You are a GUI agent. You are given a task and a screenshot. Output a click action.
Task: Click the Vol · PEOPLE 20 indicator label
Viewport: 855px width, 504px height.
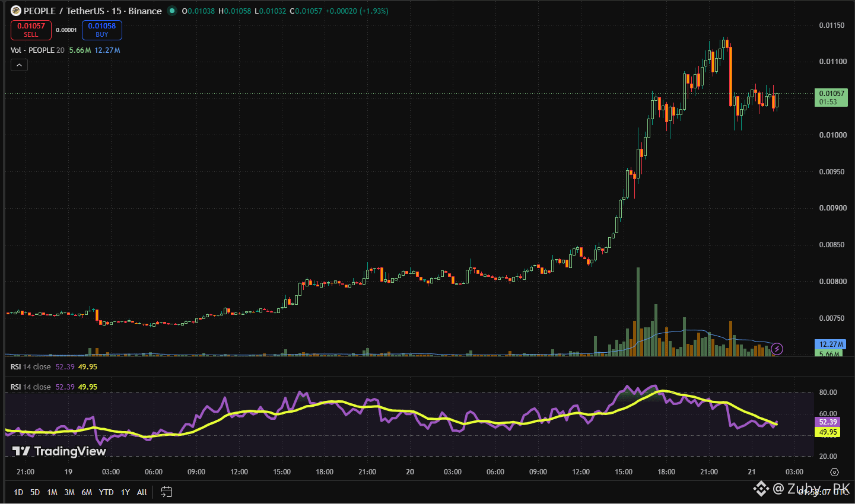pos(37,50)
